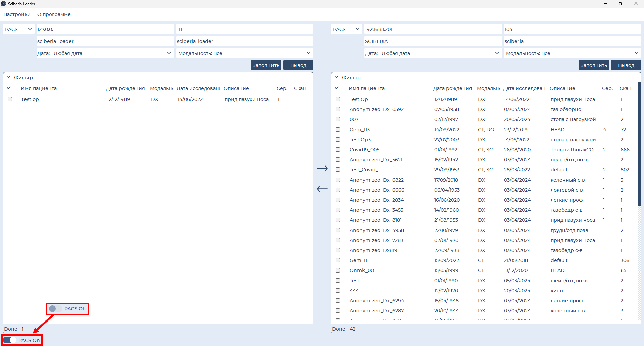Check the 'test op' row checkbox
The width and height of the screenshot is (644, 346).
[10, 99]
